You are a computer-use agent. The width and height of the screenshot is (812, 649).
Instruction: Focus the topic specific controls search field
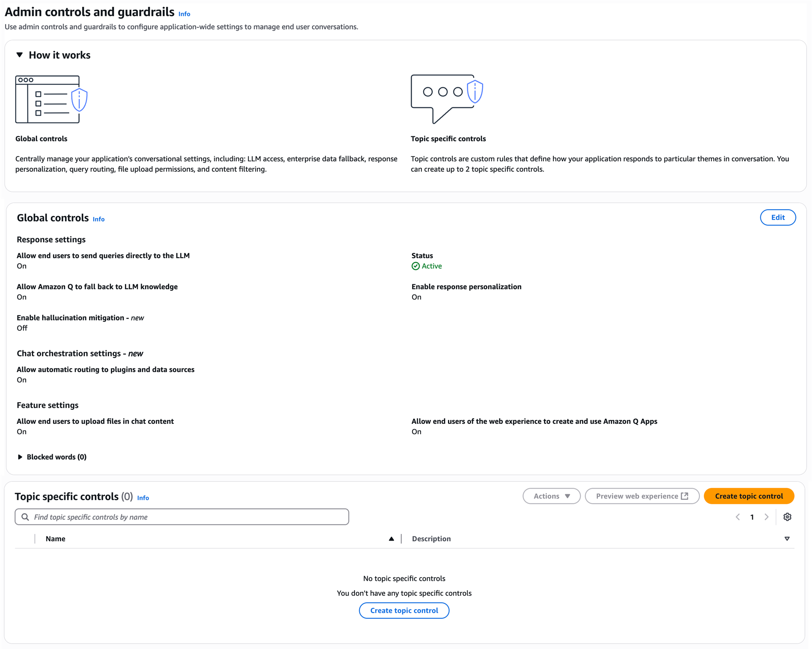(188, 517)
